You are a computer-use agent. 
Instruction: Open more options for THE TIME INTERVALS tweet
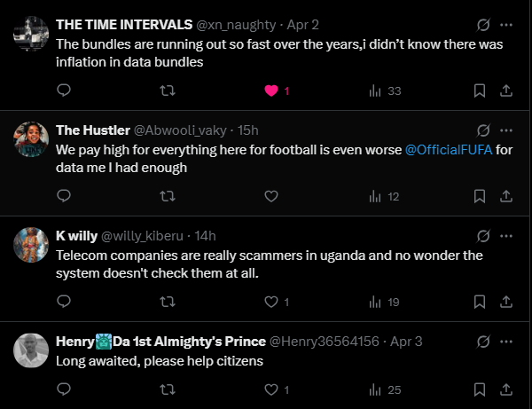pyautogui.click(x=506, y=24)
